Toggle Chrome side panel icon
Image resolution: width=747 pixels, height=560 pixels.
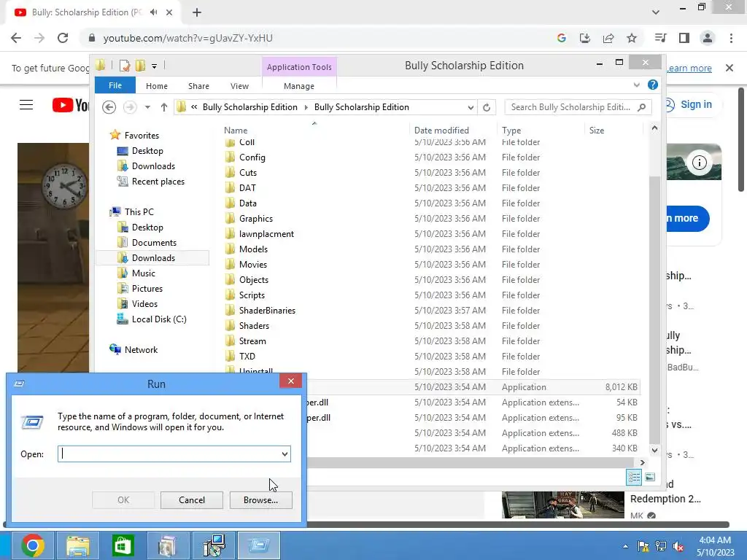click(684, 38)
